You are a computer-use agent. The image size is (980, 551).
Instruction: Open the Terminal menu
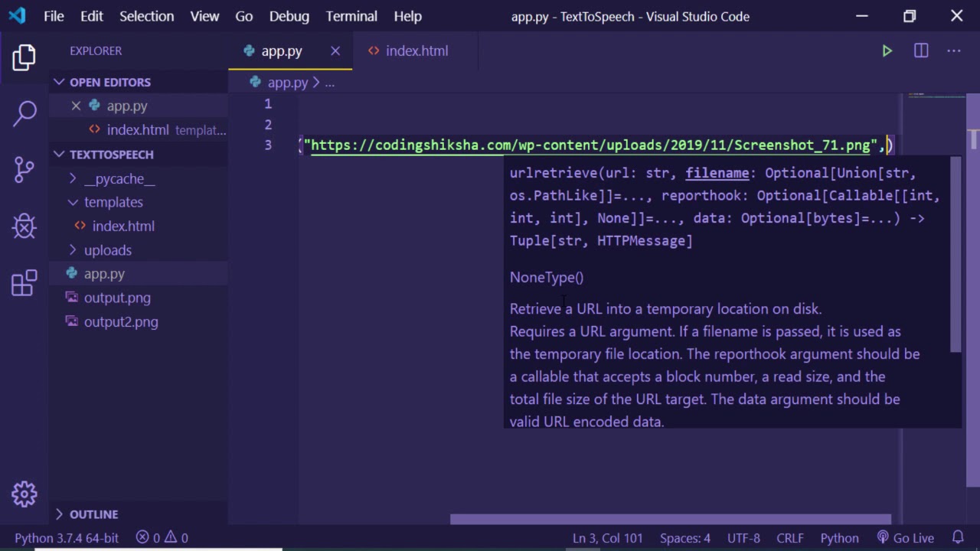pyautogui.click(x=351, y=16)
